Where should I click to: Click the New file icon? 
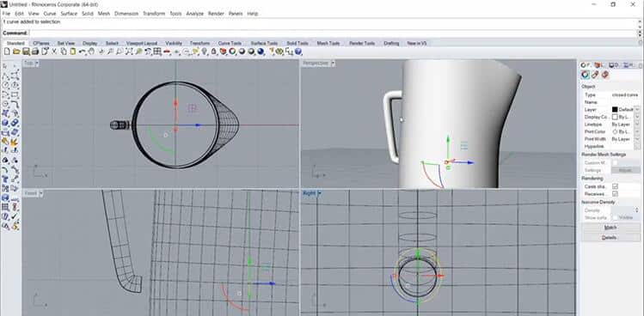coord(7,52)
